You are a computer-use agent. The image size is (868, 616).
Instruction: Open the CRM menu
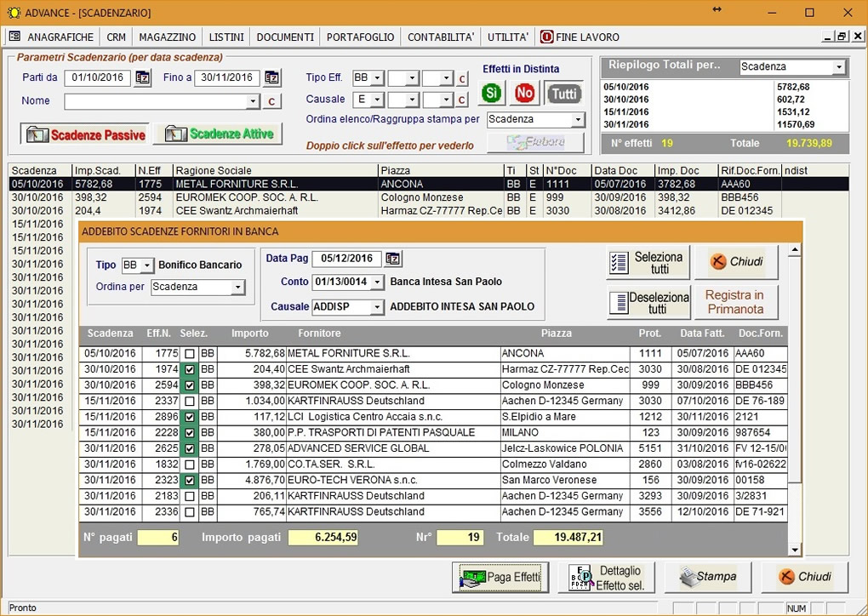[117, 37]
